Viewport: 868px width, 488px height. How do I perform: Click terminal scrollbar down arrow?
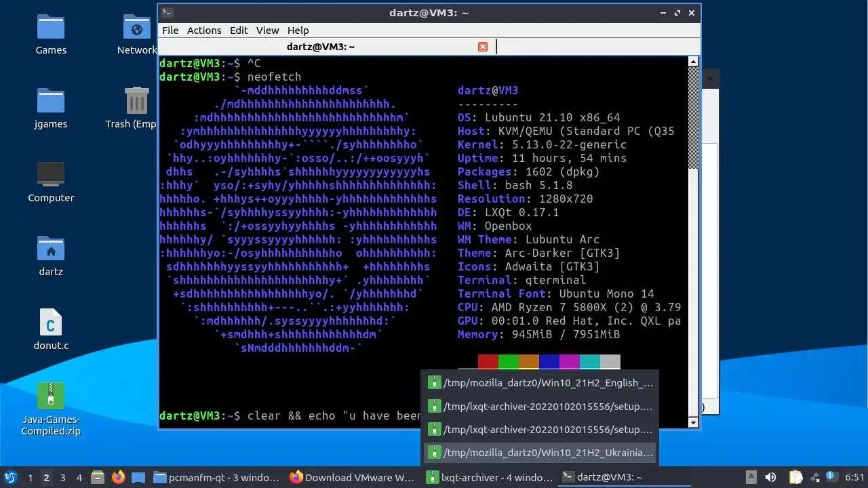point(693,422)
